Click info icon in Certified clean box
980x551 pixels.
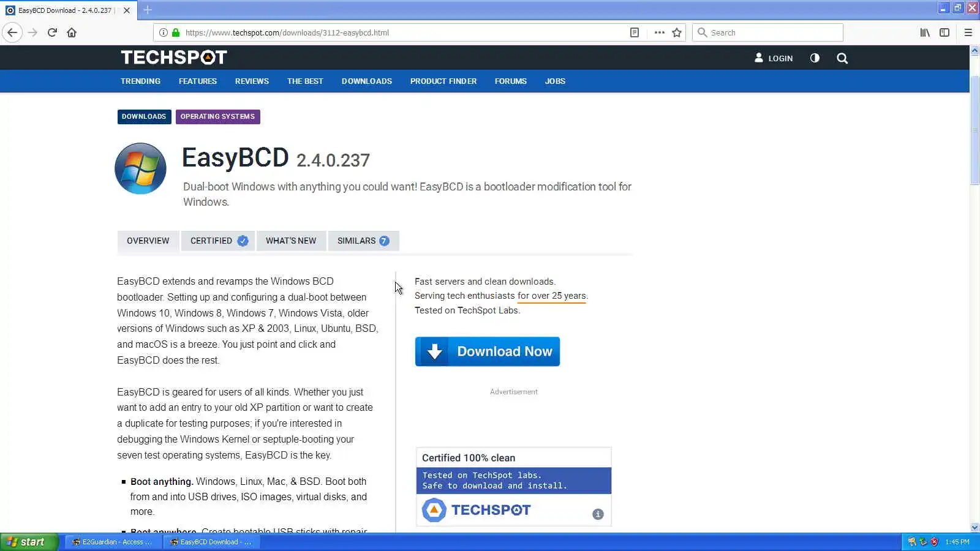[x=598, y=514]
